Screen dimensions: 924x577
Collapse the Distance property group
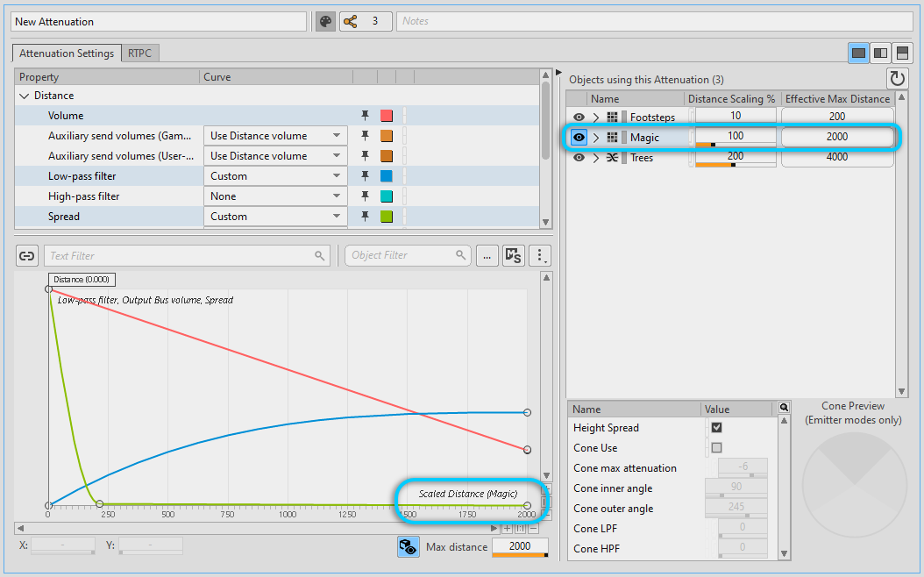click(24, 96)
